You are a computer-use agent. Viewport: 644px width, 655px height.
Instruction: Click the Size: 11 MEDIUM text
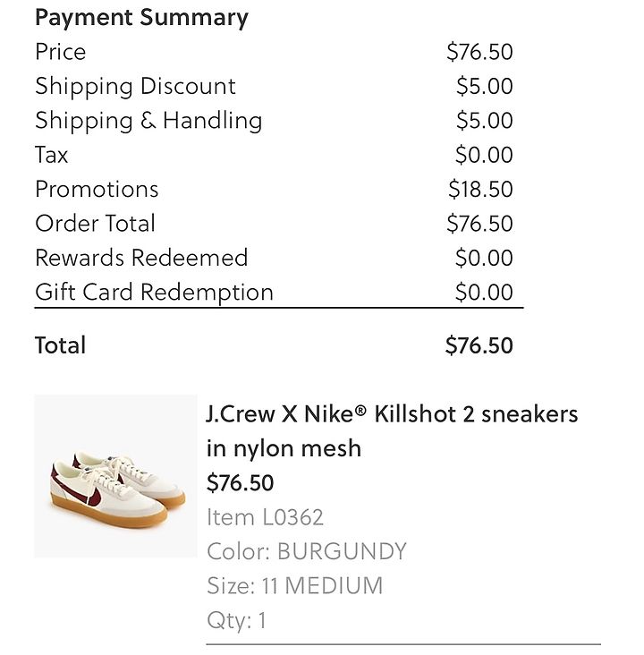[295, 586]
